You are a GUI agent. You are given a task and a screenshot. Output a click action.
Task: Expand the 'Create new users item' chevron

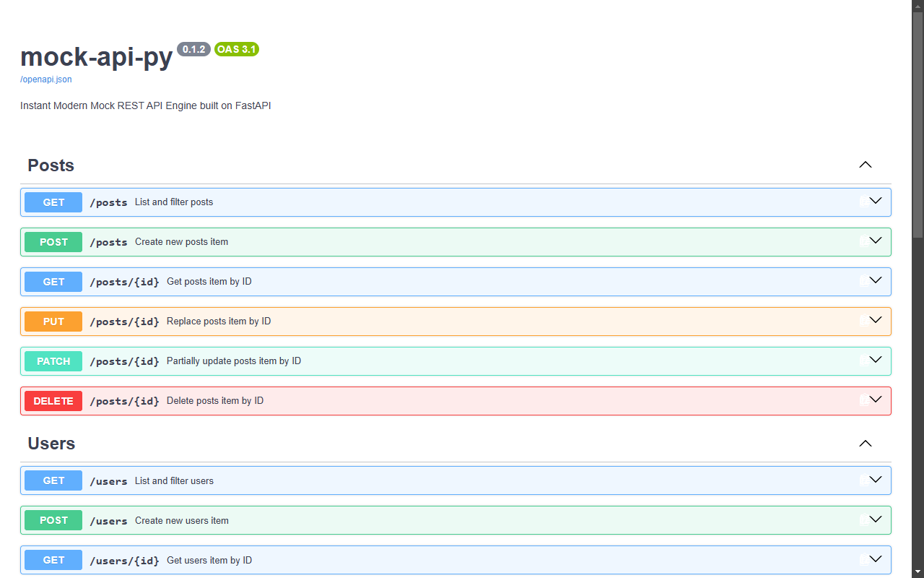876,519
